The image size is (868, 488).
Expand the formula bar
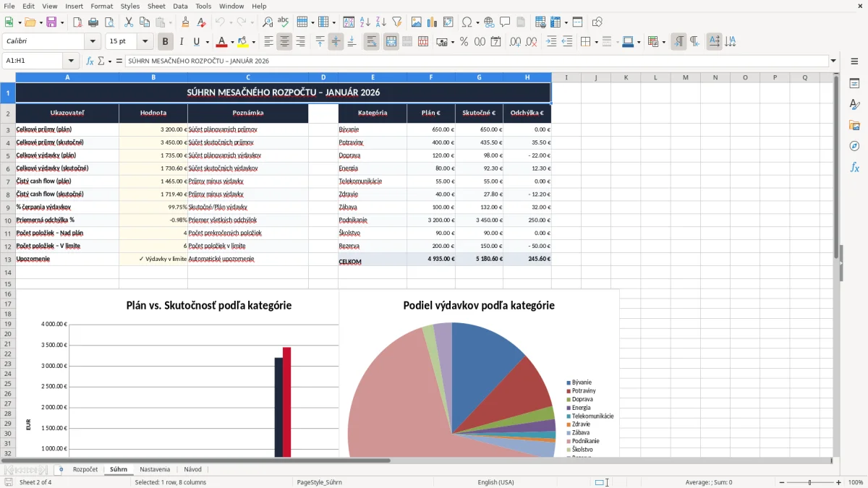tap(833, 61)
